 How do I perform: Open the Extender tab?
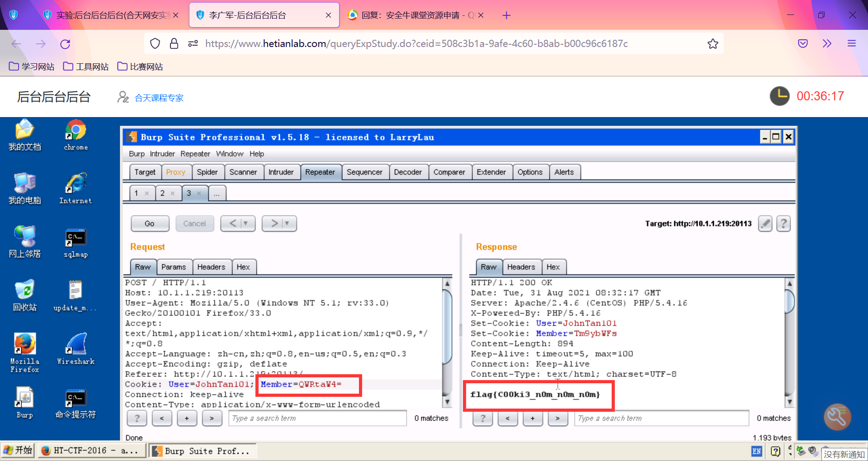pyautogui.click(x=491, y=172)
